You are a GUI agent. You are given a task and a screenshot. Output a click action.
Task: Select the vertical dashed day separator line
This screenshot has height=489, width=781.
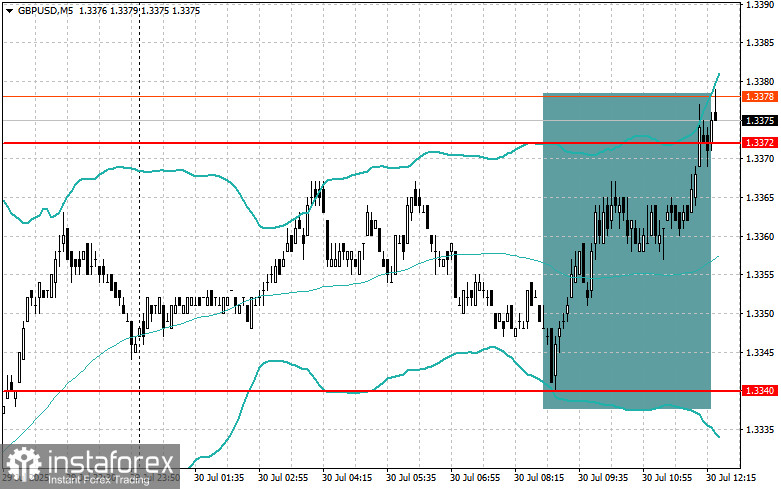tap(139, 234)
